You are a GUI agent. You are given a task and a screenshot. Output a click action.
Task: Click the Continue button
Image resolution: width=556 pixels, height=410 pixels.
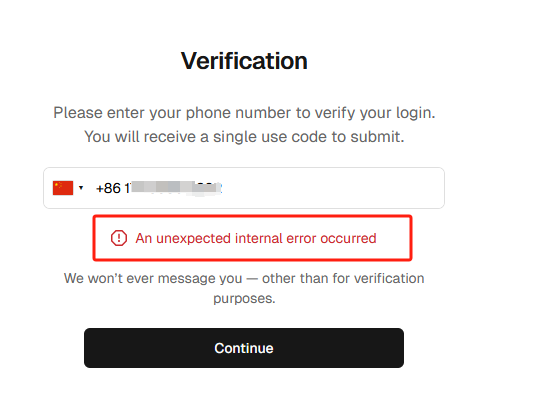click(244, 348)
